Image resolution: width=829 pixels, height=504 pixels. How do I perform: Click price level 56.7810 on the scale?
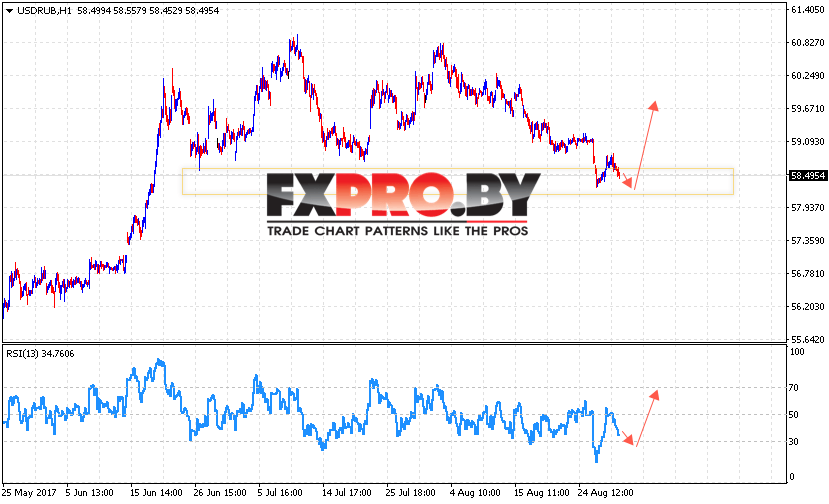click(x=807, y=273)
